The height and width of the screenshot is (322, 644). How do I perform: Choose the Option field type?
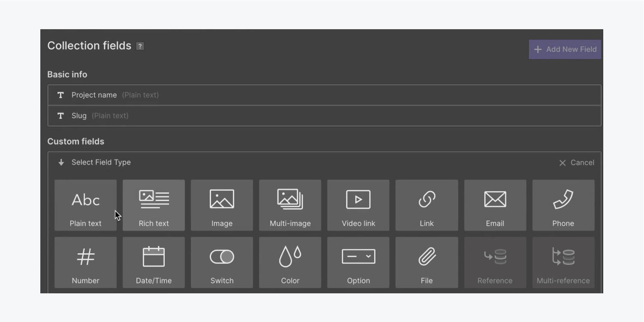358,262
